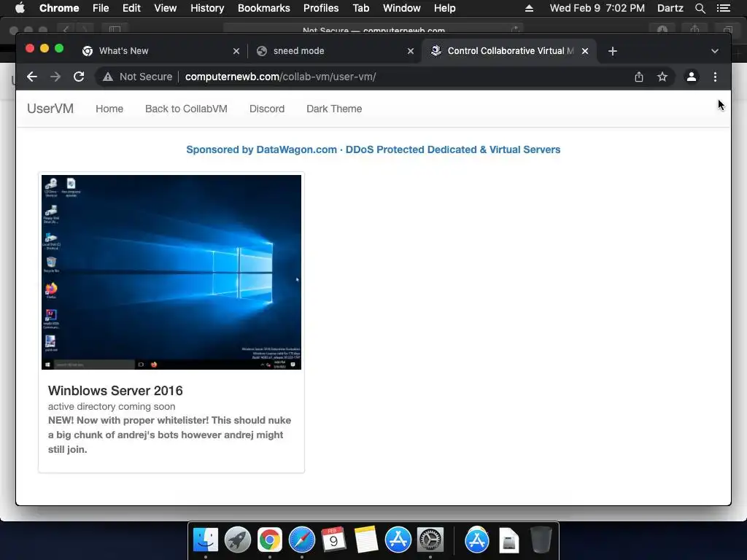Open the App Store in Dock
This screenshot has width=747, height=560.
tap(398, 540)
